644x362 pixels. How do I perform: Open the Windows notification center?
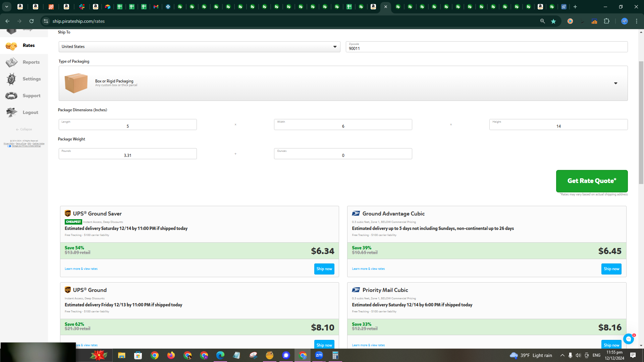pyautogui.click(x=633, y=355)
